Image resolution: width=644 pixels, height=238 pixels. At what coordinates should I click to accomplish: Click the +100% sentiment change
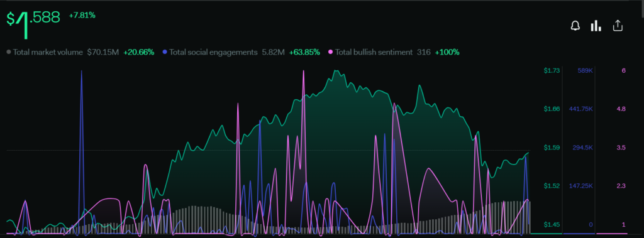click(447, 52)
